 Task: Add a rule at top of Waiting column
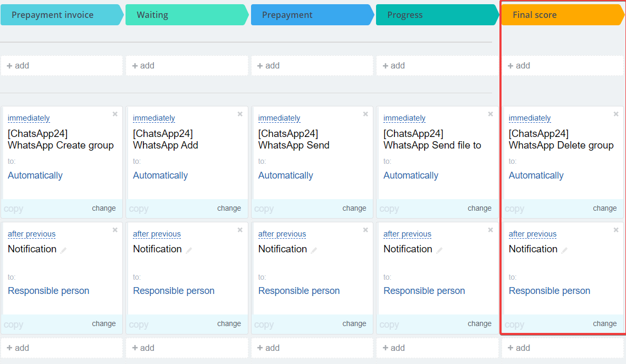tap(143, 66)
